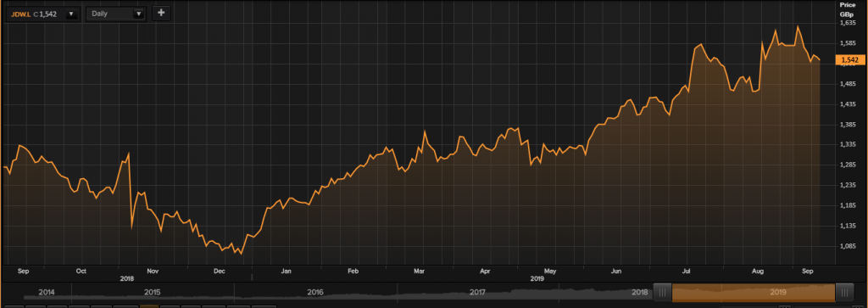The height and width of the screenshot is (308, 868).
Task: Click the Feb label on the date axis
Action: [353, 272]
